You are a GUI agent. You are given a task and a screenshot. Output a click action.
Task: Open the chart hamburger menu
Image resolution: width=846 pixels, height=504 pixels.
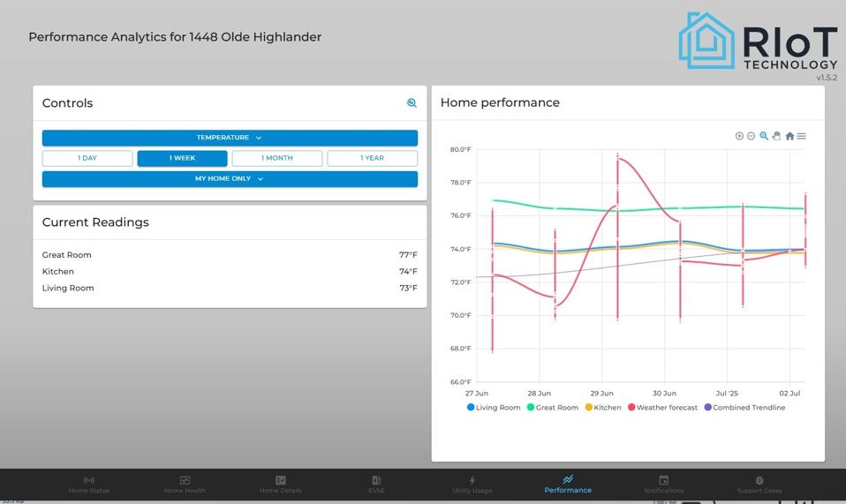coord(801,136)
